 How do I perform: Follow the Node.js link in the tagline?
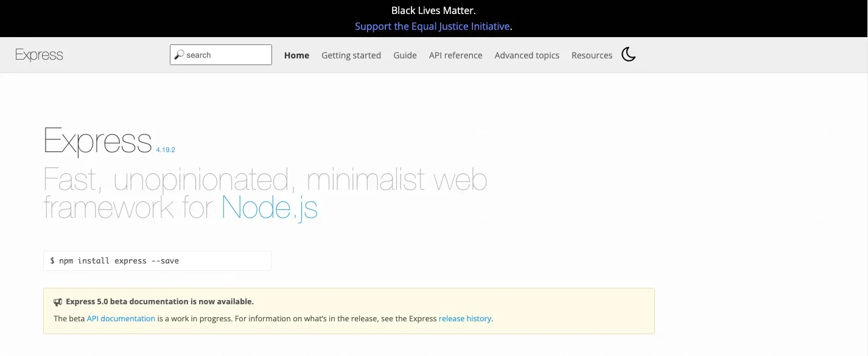[x=270, y=208]
